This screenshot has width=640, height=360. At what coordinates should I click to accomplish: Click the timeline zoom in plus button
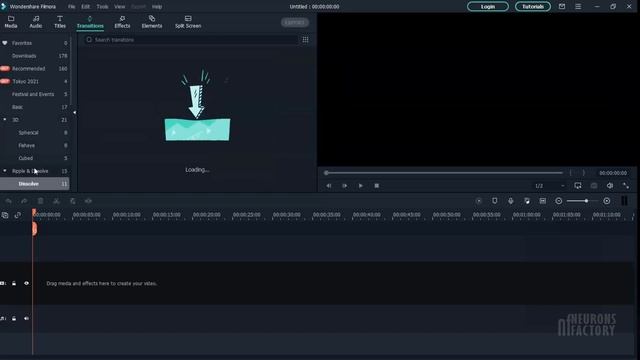pyautogui.click(x=607, y=201)
